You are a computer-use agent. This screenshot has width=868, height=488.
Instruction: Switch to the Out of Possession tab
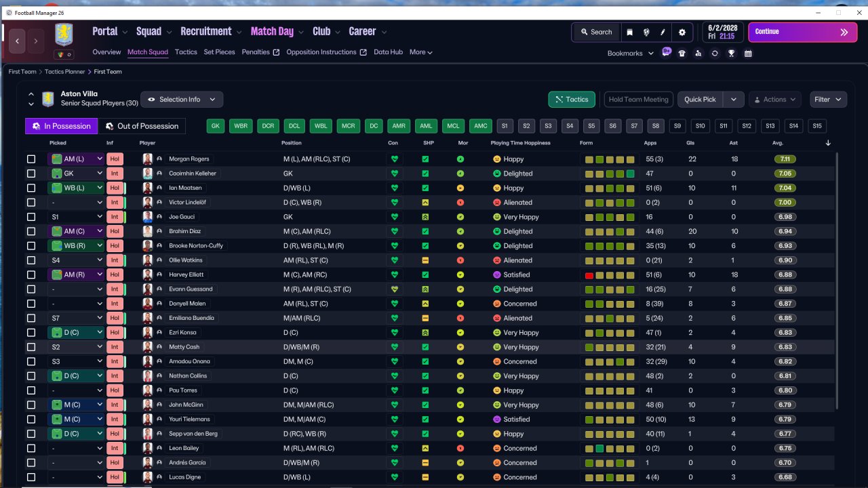142,126
